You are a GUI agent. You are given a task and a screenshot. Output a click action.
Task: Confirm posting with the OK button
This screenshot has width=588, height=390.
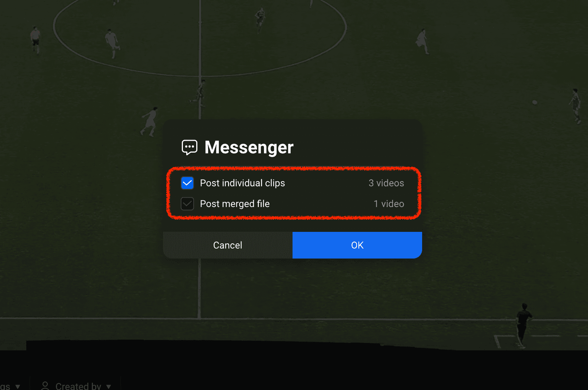(x=357, y=245)
